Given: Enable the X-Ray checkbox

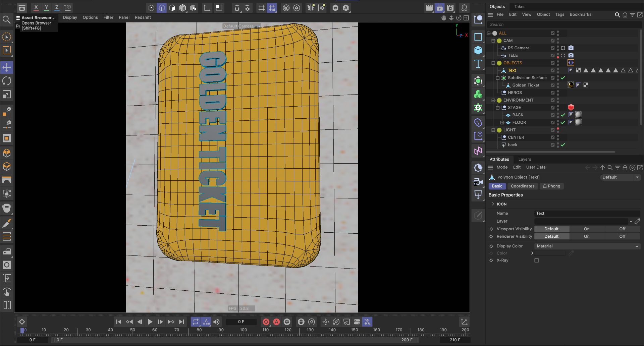Looking at the screenshot, I should pyautogui.click(x=537, y=261).
